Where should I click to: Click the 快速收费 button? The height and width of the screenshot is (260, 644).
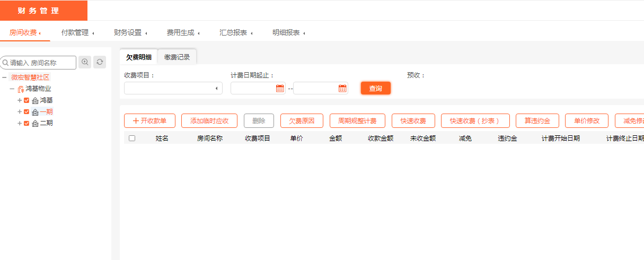413,121
